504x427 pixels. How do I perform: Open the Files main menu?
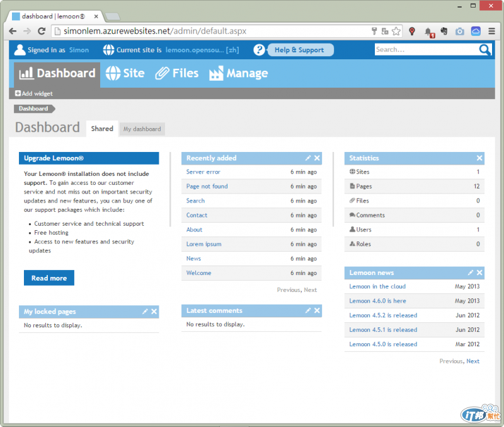(177, 73)
